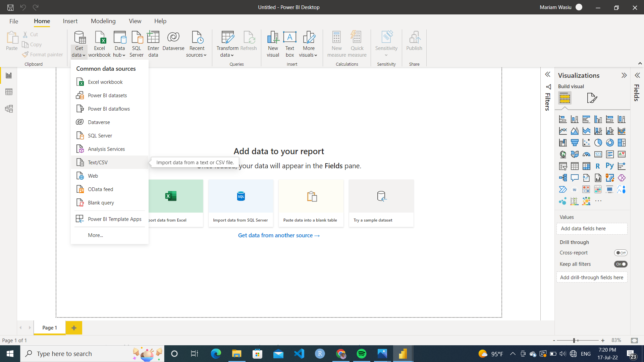Collapse the Visualizations pane chevron
This screenshot has height=362, width=644.
point(624,75)
